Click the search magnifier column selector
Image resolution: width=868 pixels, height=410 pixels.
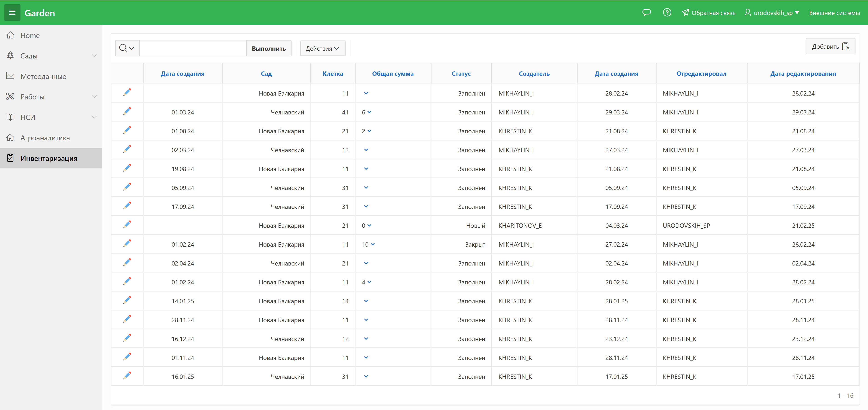[x=127, y=48]
